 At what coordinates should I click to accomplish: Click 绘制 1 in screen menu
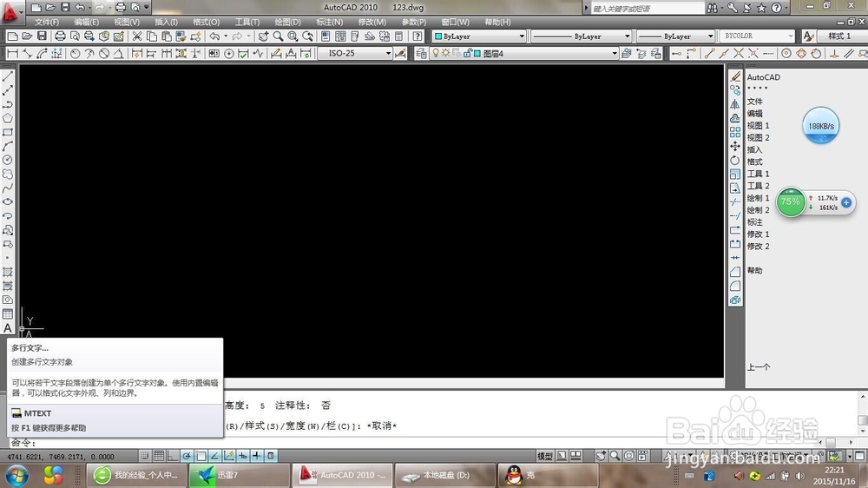(758, 198)
